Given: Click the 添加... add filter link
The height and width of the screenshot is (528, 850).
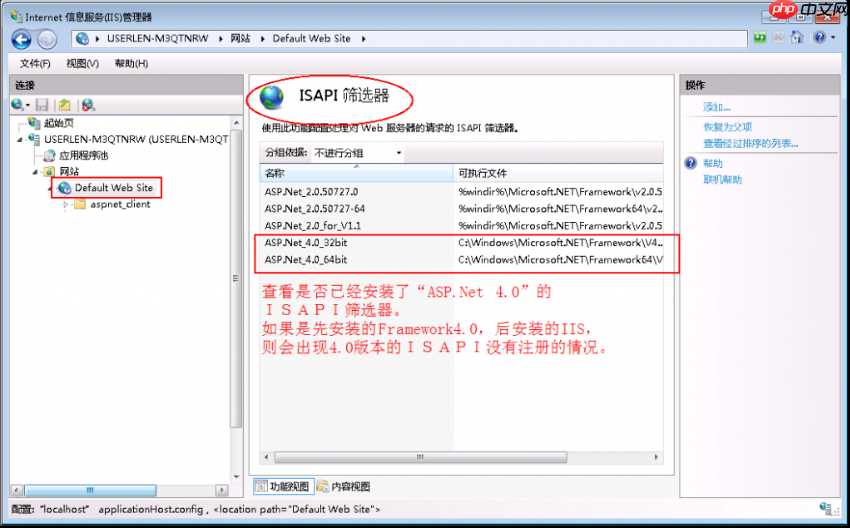Looking at the screenshot, I should coord(717,107).
